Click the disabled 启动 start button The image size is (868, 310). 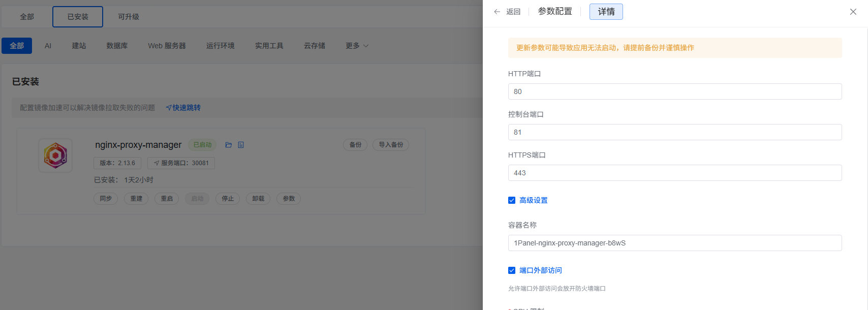point(197,199)
